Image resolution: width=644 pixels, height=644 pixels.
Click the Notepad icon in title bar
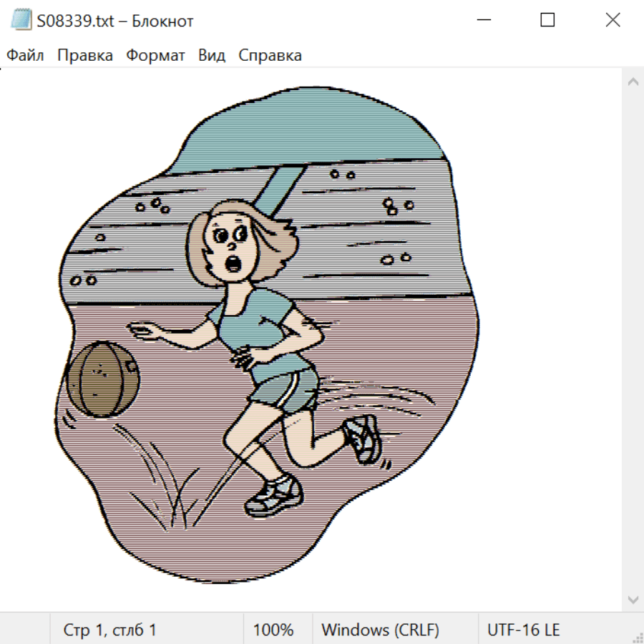point(21,21)
